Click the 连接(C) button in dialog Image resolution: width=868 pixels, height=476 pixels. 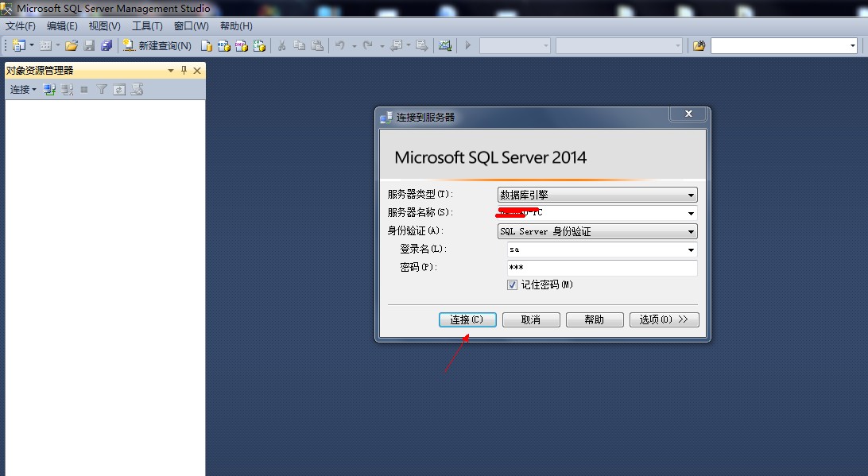tap(467, 319)
